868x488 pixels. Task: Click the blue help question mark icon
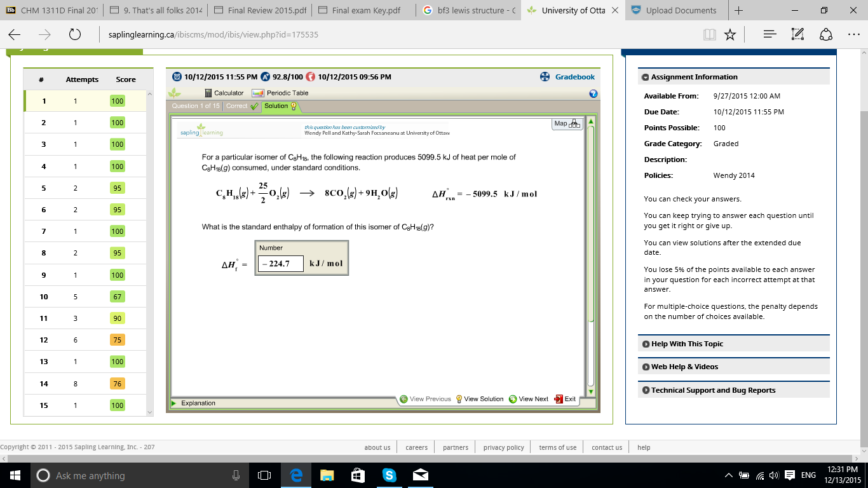593,93
